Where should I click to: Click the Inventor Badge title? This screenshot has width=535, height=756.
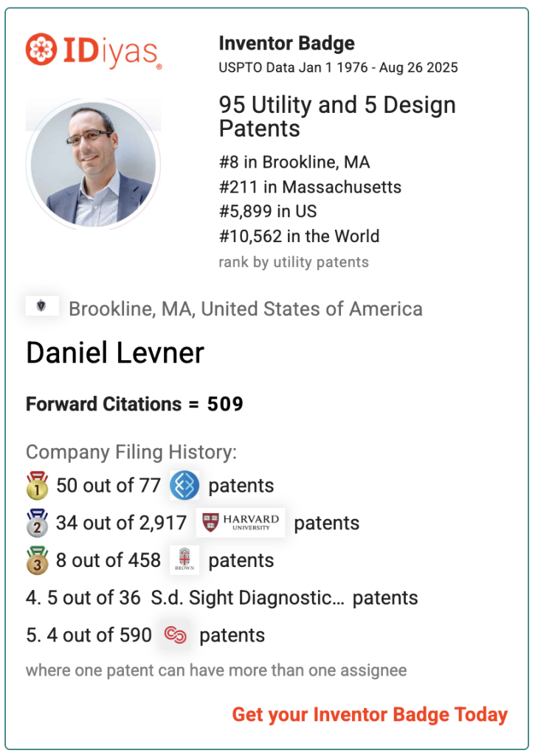(x=287, y=44)
